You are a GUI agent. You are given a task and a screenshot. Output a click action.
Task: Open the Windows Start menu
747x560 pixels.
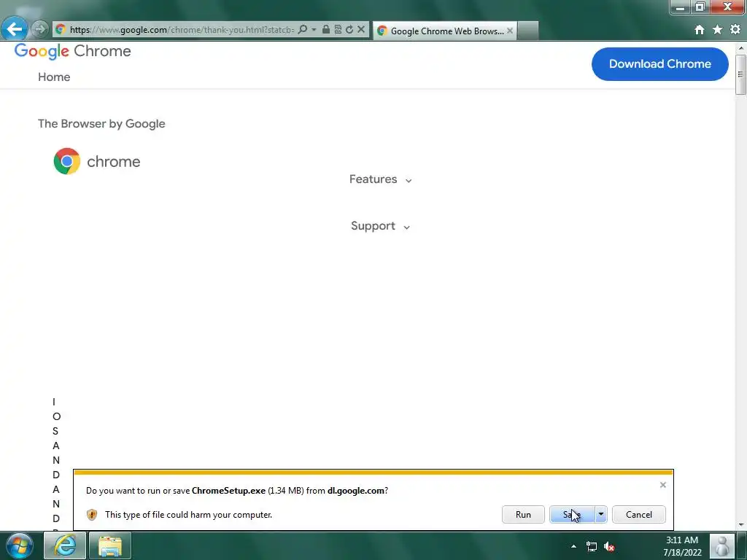pos(19,545)
